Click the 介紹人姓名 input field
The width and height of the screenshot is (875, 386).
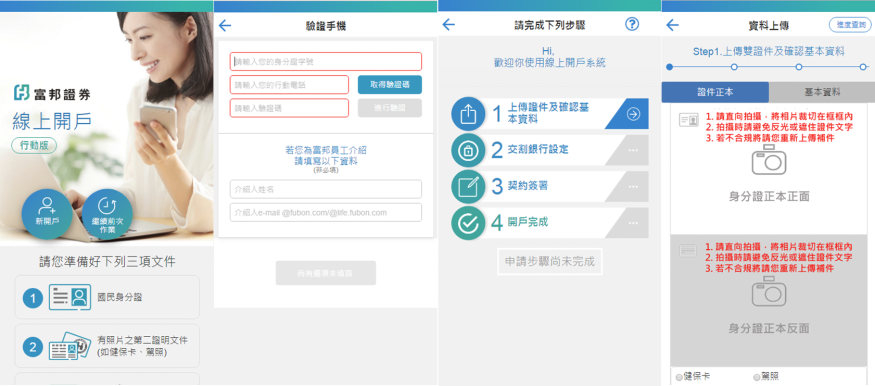(326, 189)
